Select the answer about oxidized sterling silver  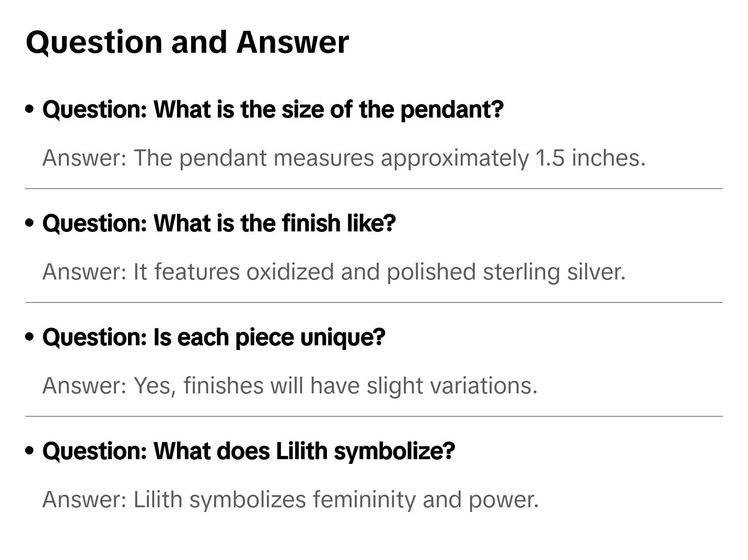[334, 272]
